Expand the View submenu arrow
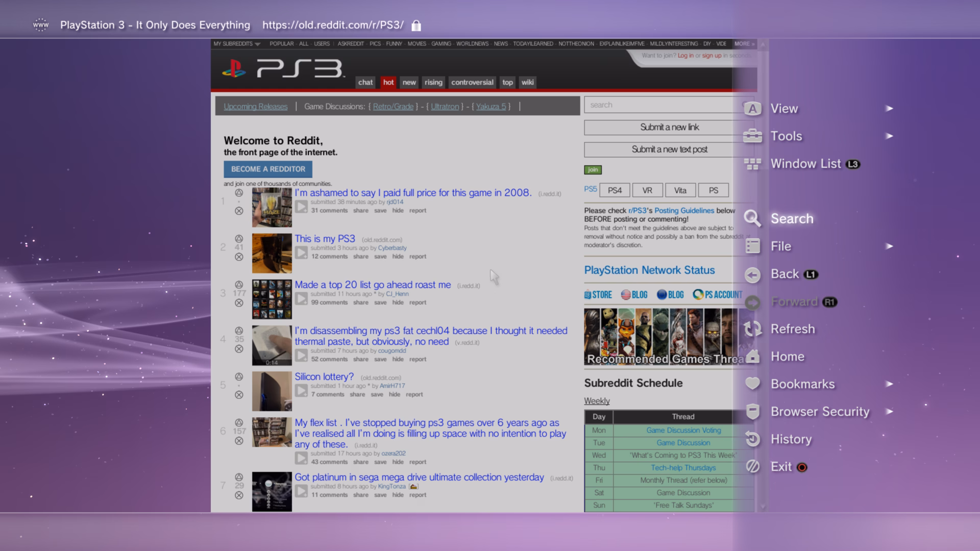The width and height of the screenshot is (980, 551). click(x=890, y=108)
